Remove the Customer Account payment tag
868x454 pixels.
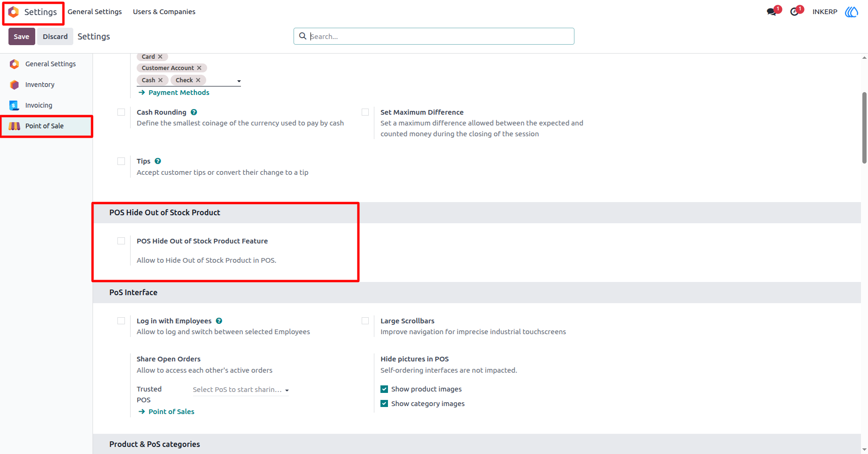tap(199, 68)
